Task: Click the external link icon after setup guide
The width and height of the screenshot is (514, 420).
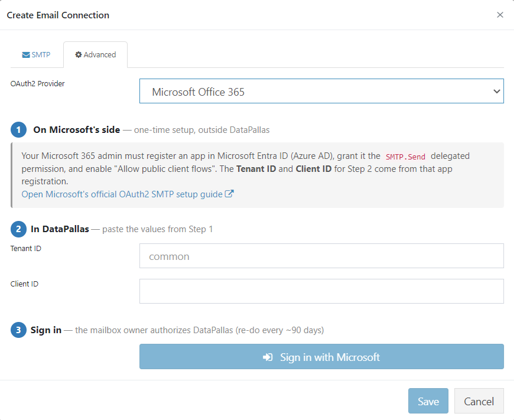Action: pyautogui.click(x=229, y=194)
